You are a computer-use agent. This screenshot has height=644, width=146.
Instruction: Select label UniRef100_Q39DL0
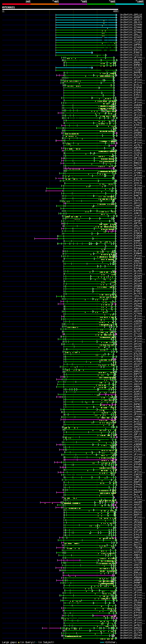click(131, 151)
